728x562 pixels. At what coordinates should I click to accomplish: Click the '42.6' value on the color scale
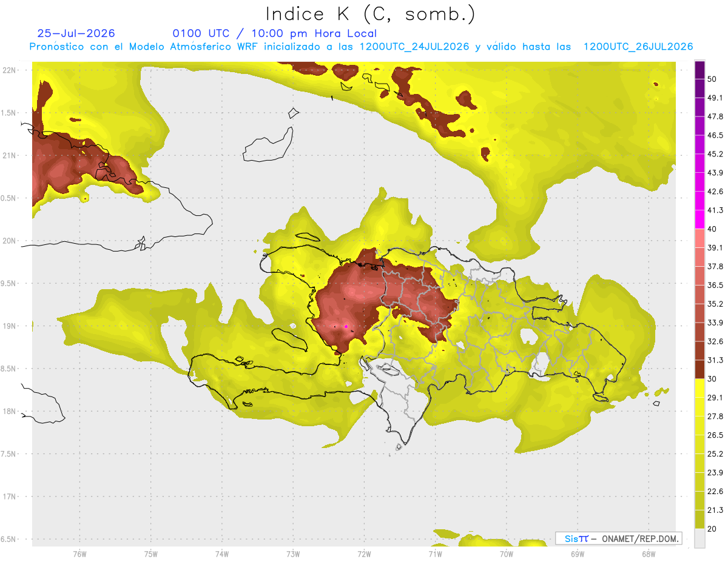pos(715,192)
